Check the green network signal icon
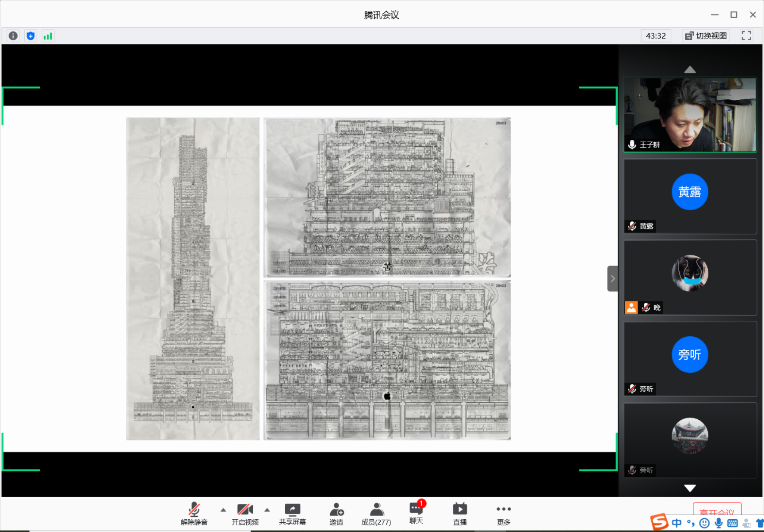The height and width of the screenshot is (532, 764). [x=48, y=36]
